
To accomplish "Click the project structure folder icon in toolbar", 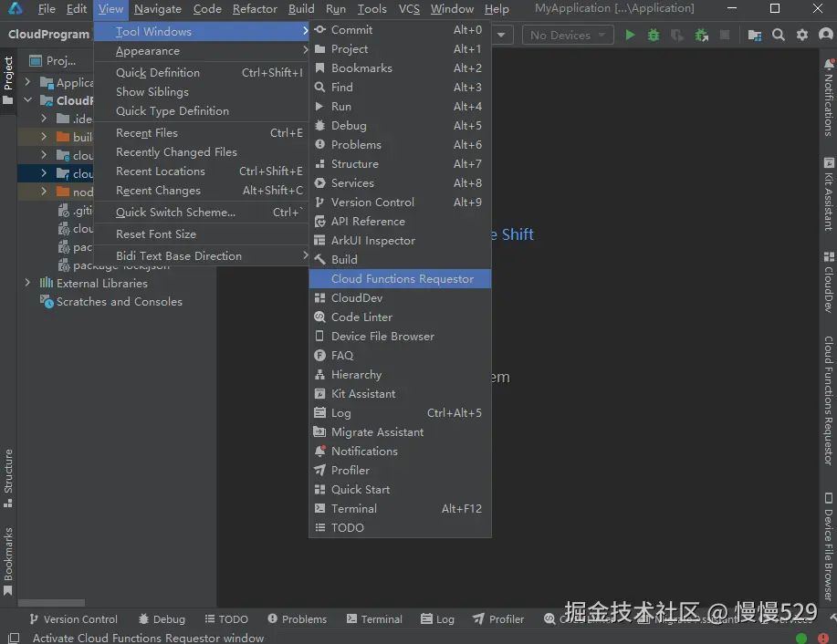I will (x=754, y=36).
